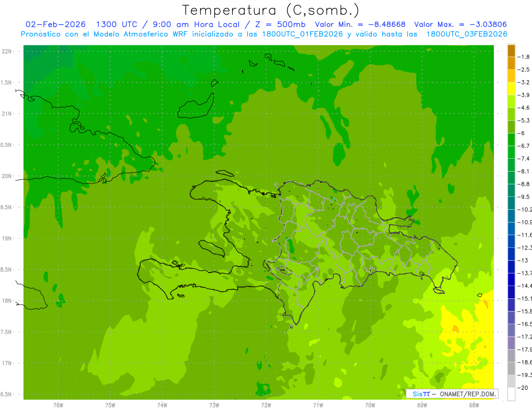Pick dark blue swatch between -13.7 and -14.4
532x411 pixels.
[x=511, y=279]
